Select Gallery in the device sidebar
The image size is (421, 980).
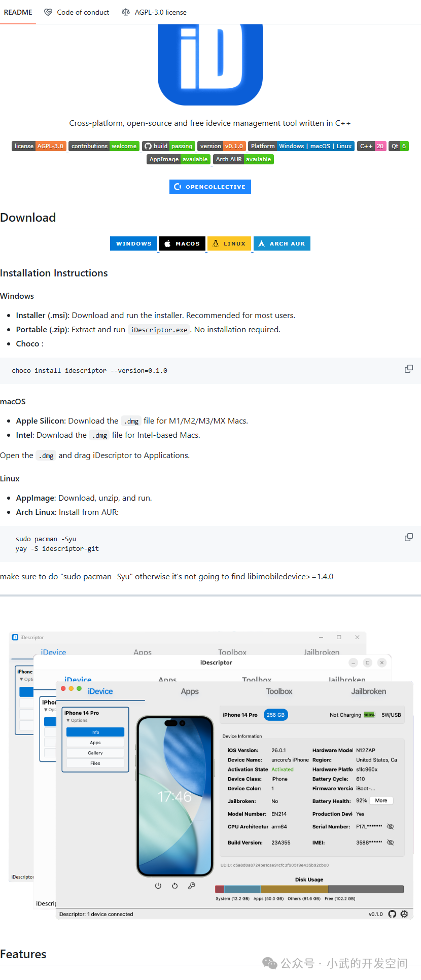coord(95,753)
